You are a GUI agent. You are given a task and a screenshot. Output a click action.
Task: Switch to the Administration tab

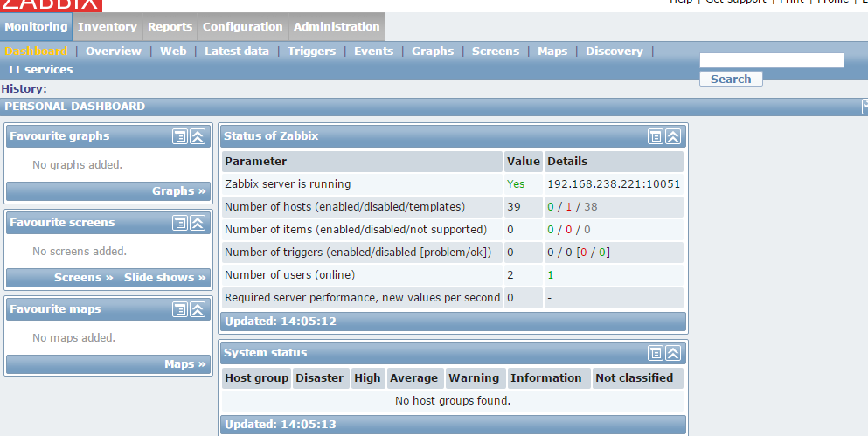point(337,26)
